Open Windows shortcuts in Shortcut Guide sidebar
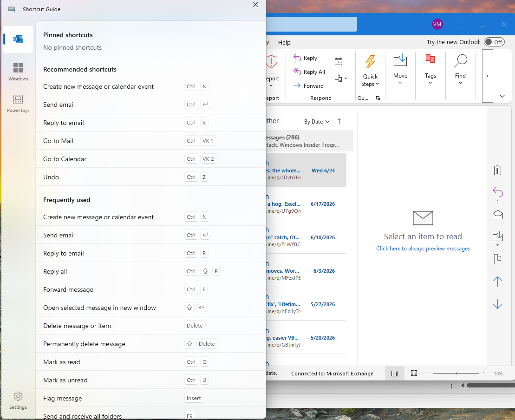Image resolution: width=515 pixels, height=420 pixels. tap(18, 72)
